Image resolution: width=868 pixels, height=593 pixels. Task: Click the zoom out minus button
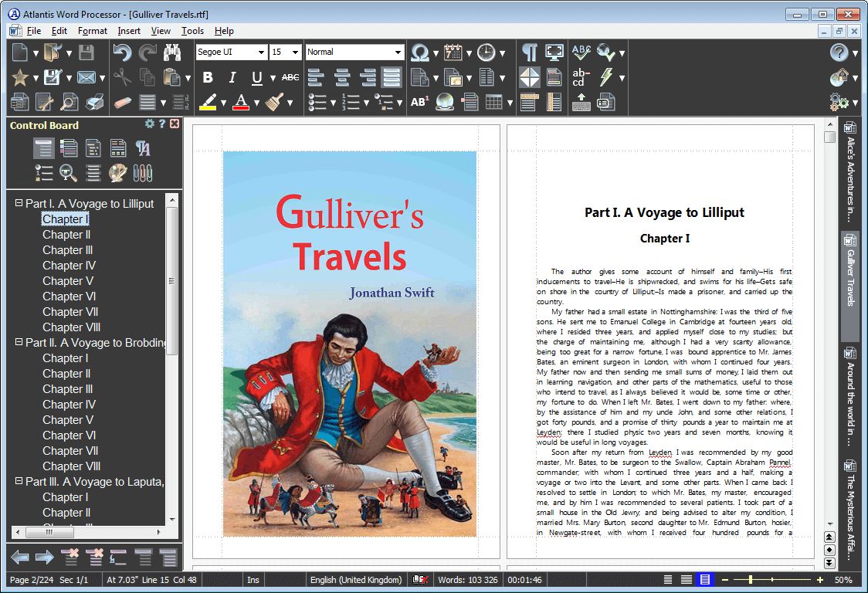pyautogui.click(x=724, y=580)
